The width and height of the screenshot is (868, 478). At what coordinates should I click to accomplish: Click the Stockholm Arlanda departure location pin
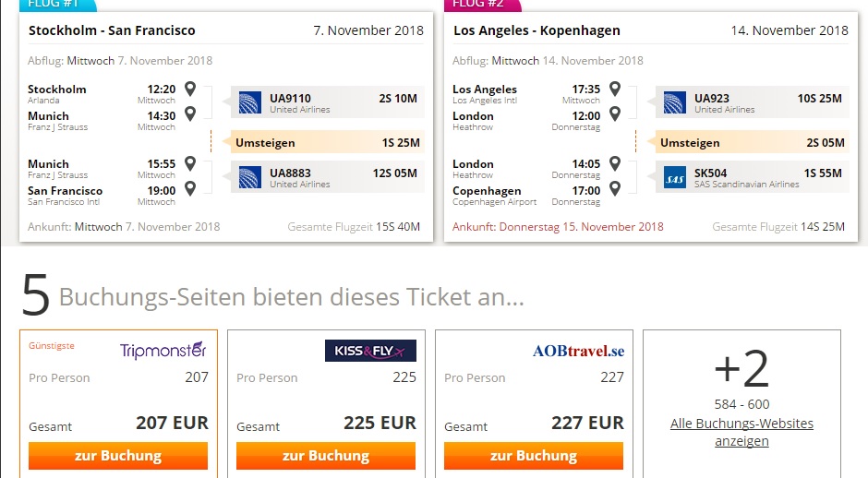pos(190,89)
